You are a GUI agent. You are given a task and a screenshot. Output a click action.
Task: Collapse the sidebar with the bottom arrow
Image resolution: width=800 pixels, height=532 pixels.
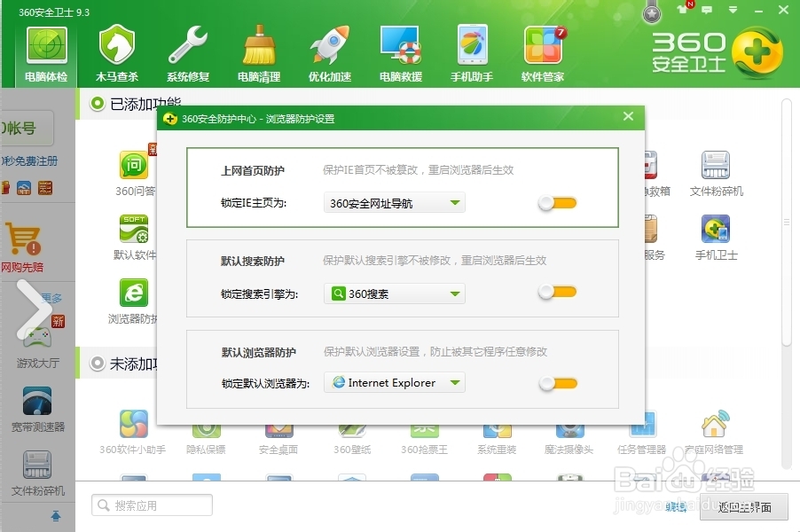[x=56, y=516]
